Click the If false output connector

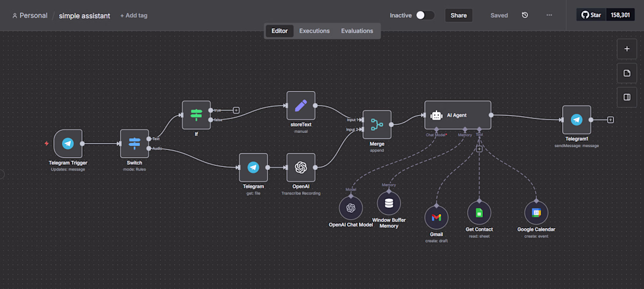point(211,120)
